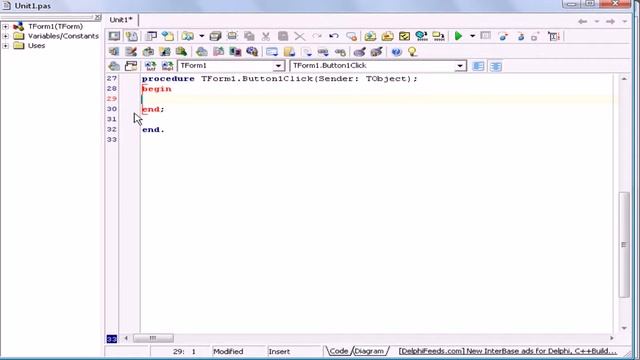Click the horizontal scrollbar thumb
640x360 pixels.
tap(153, 338)
